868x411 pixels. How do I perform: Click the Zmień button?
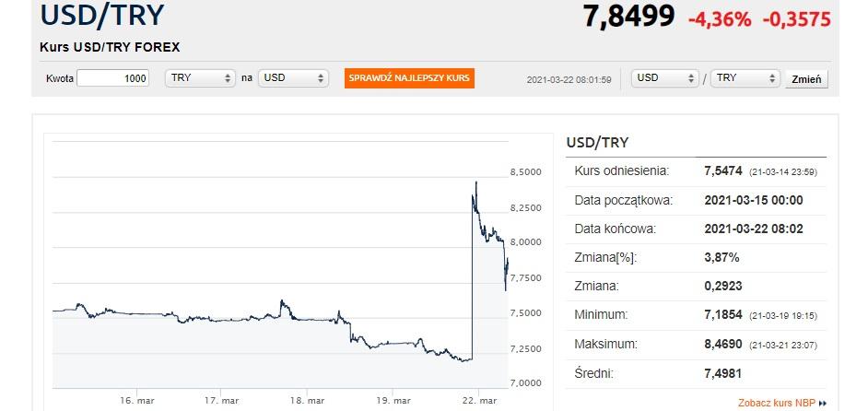click(808, 79)
